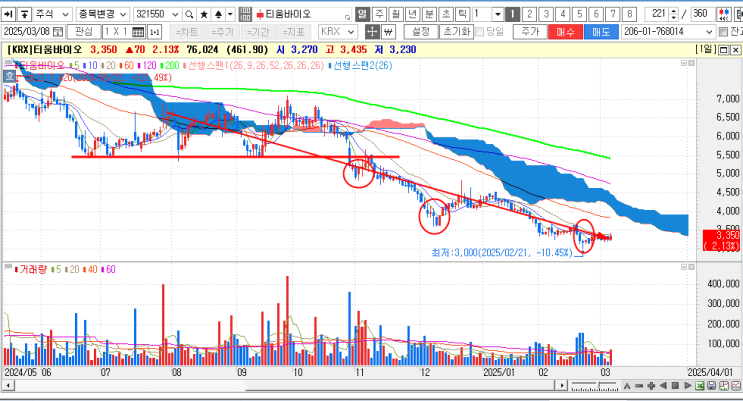Click the play-backward triangle icon
The width and height of the screenshot is (743, 401).
663,386
